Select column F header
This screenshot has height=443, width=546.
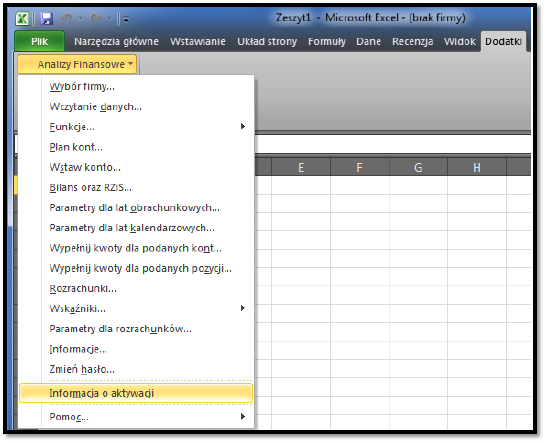coord(359,168)
